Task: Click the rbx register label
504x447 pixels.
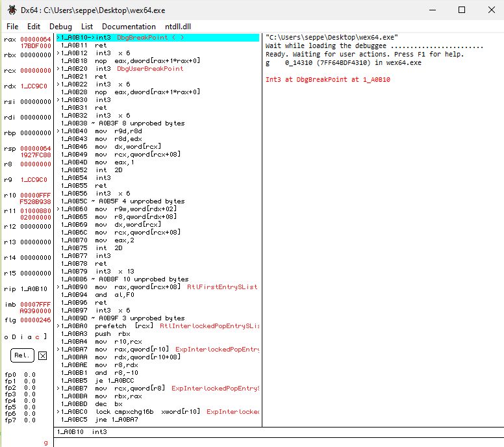Action: coord(10,55)
